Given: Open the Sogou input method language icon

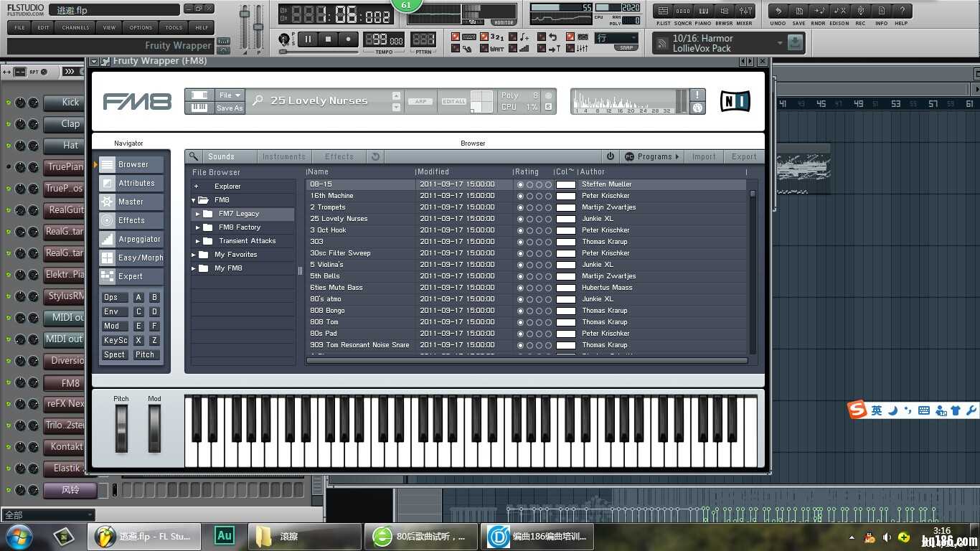Looking at the screenshot, I should coord(857,410).
